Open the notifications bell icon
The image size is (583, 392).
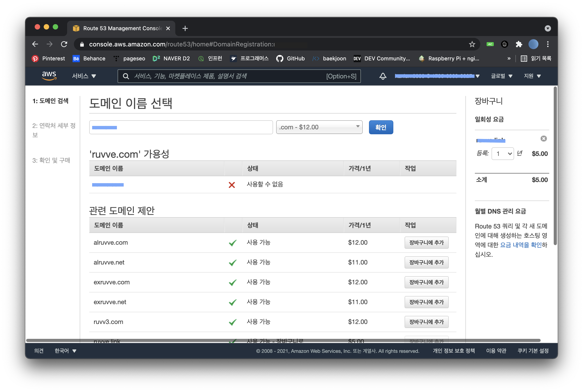coord(383,76)
